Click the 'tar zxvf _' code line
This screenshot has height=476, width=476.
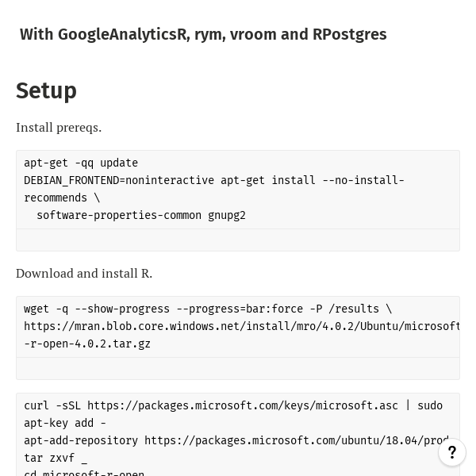pos(56,458)
